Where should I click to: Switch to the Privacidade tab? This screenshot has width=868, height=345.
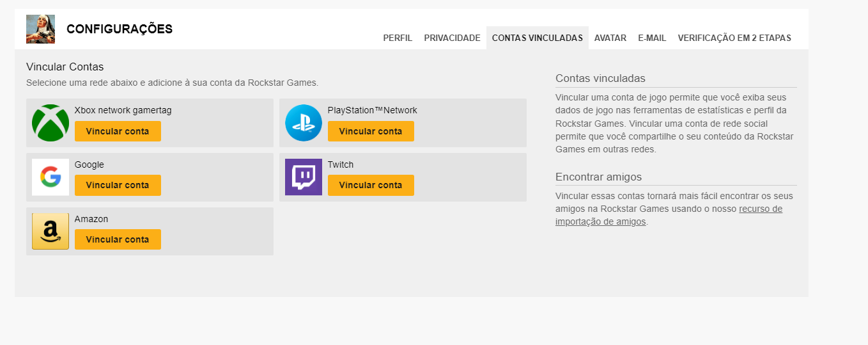(x=452, y=38)
